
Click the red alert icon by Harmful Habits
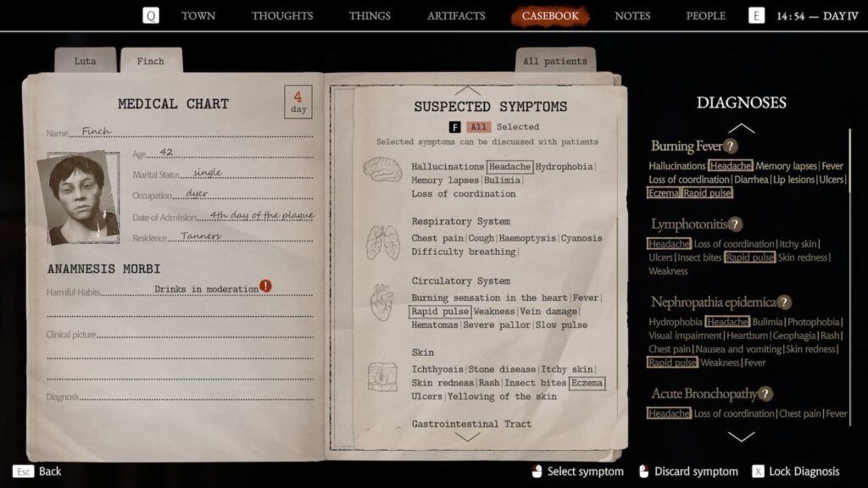(x=265, y=286)
